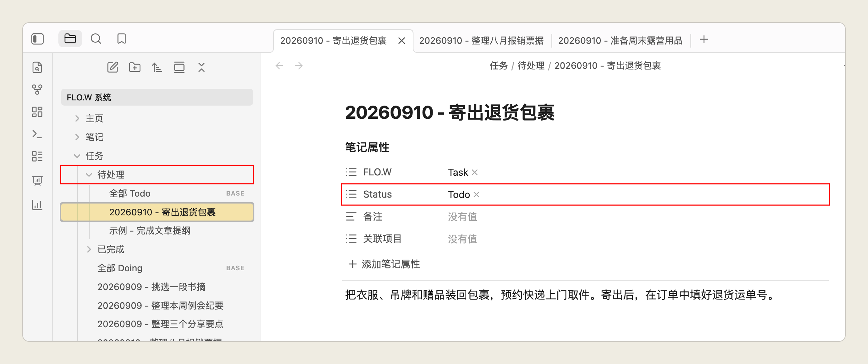Expand the 已完成 folder
Screen dimensions: 868x364
[89, 249]
